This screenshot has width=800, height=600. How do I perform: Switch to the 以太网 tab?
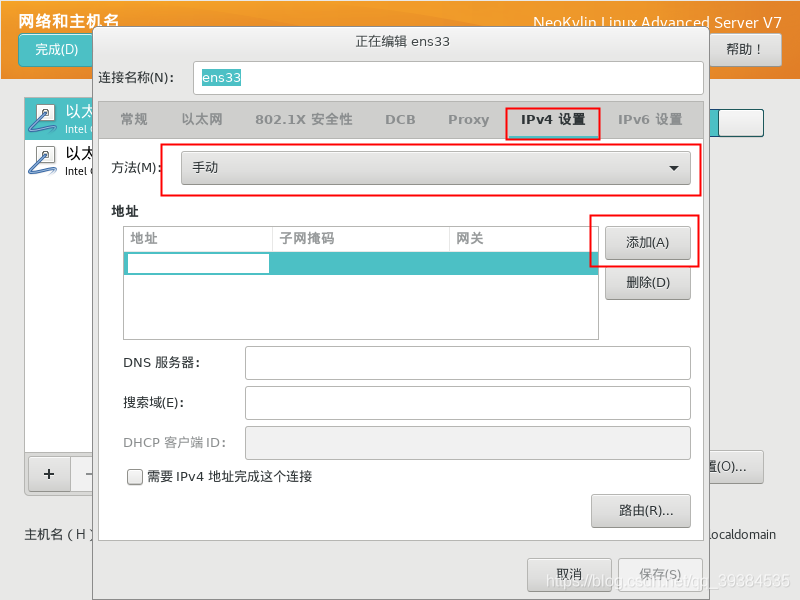click(x=202, y=119)
